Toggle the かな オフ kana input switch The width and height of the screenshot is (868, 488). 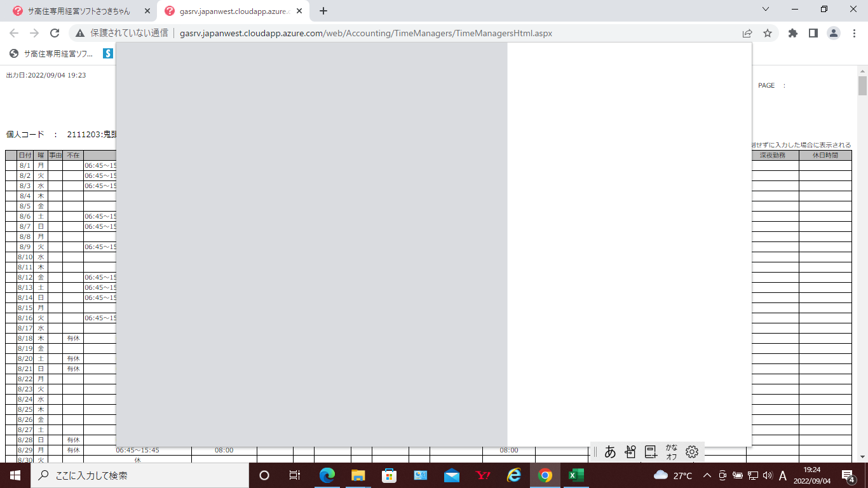(671, 452)
